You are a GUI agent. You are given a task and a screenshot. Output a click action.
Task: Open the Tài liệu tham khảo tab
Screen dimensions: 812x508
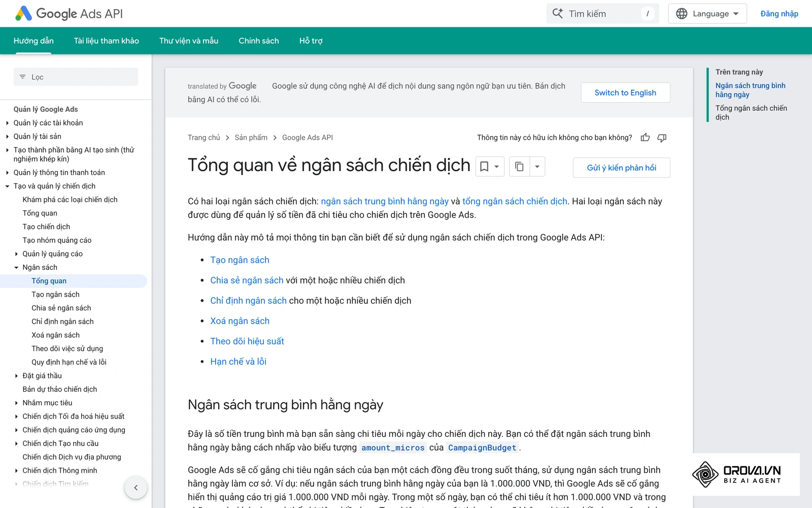click(x=107, y=41)
